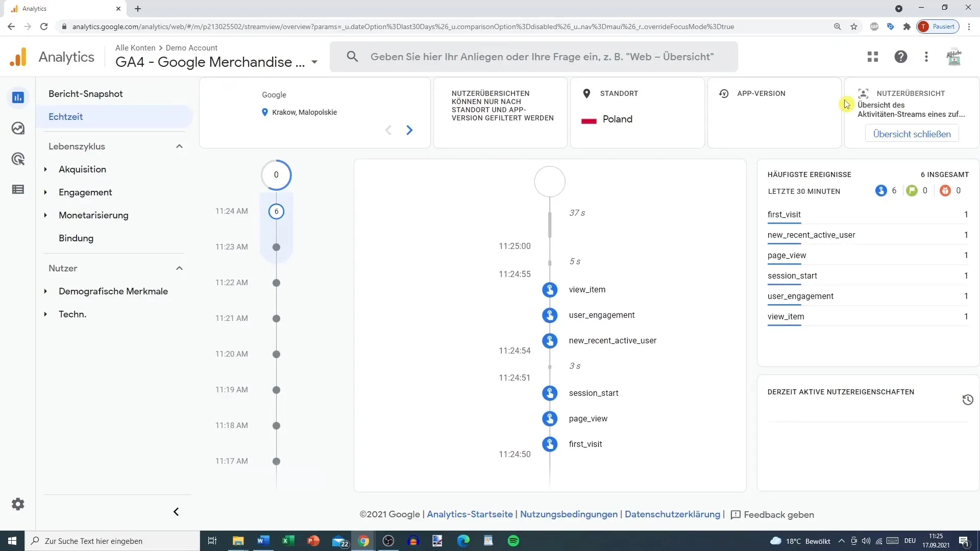The width and height of the screenshot is (980, 551).
Task: Open the Windows Start menu
Action: point(12,541)
